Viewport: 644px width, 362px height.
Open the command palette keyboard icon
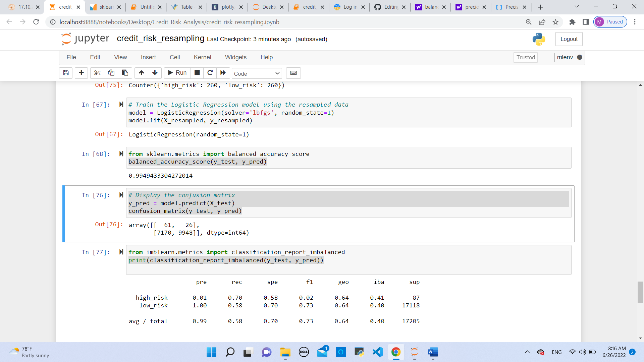click(x=293, y=73)
